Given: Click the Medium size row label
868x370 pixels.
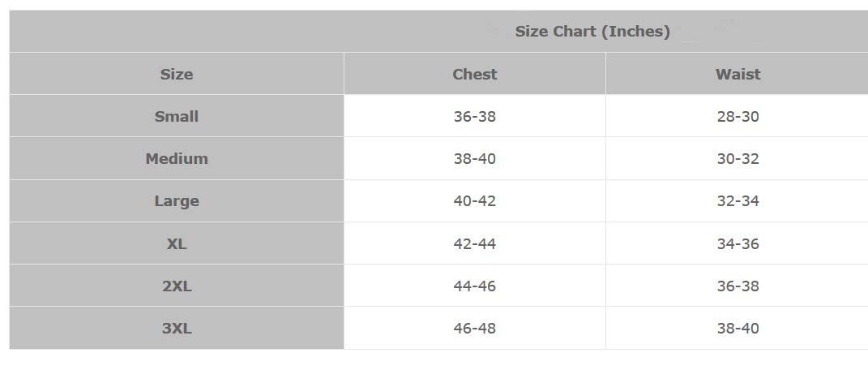Looking at the screenshot, I should point(177,159).
